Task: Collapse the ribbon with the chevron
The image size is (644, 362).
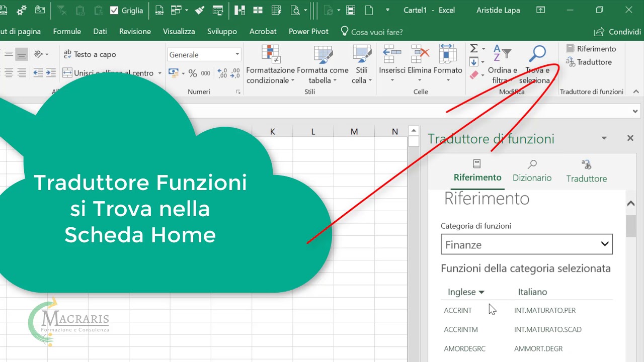Action: point(636,92)
